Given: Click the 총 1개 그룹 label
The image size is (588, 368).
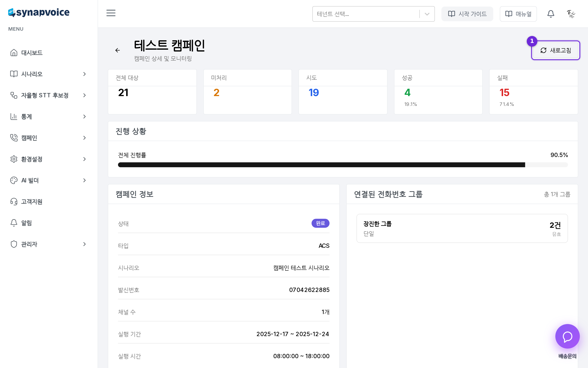Looking at the screenshot, I should pyautogui.click(x=557, y=194).
